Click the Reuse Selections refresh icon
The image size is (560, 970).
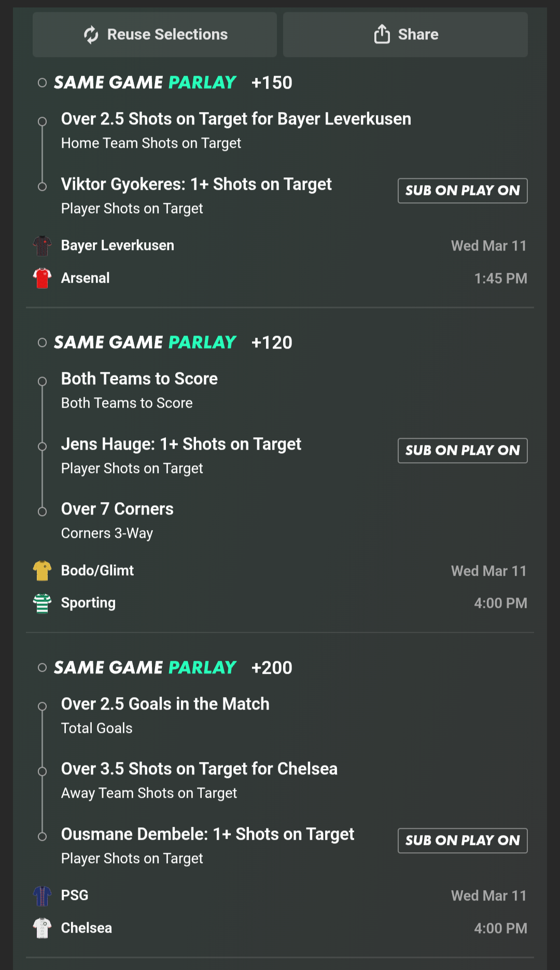91,35
